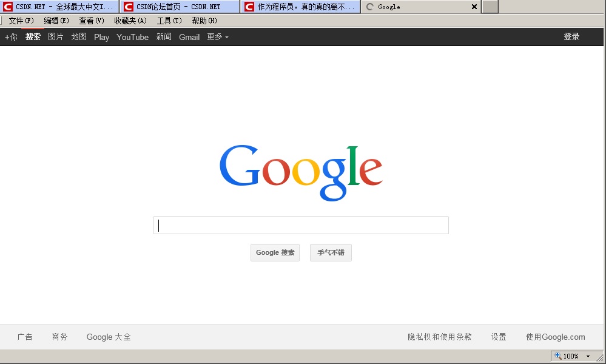The width and height of the screenshot is (606, 364).
Task: Click the Google logo image
Action: click(301, 172)
